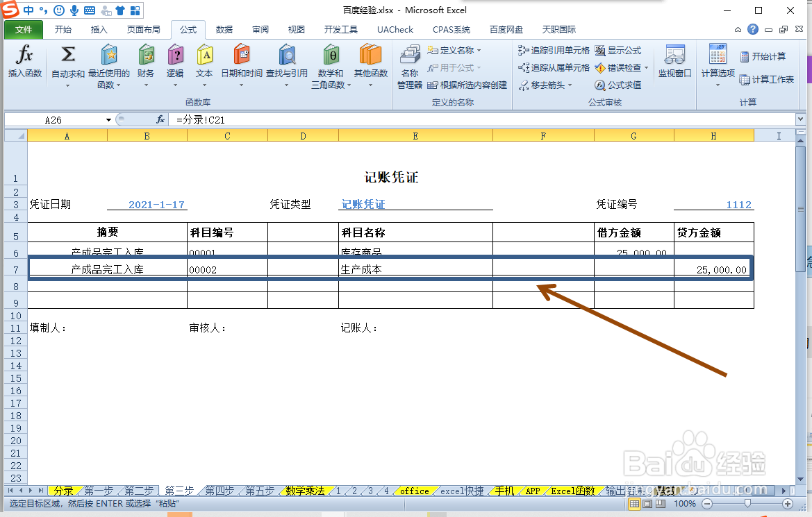Click Evaluate Formula (公式求值)

[x=618, y=85]
